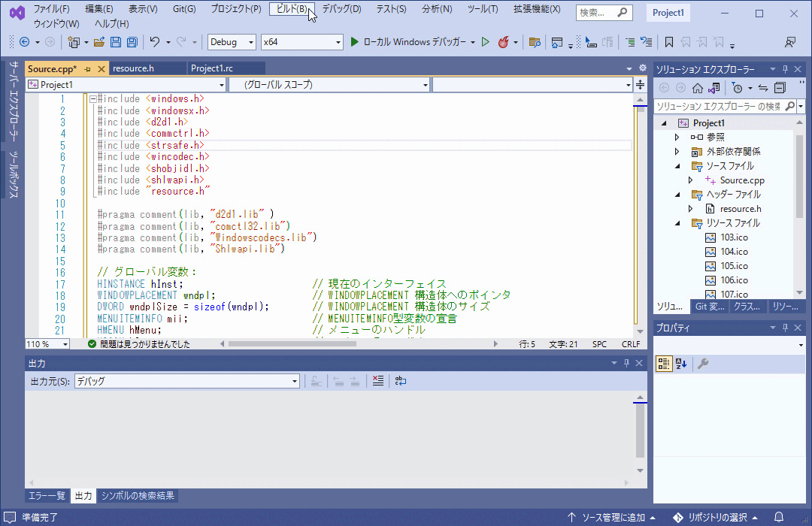Open the ビルド menu

coord(292,11)
